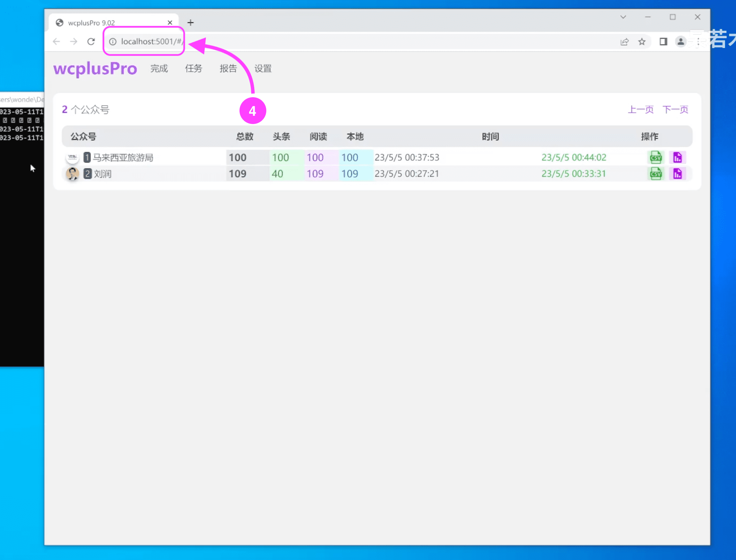The width and height of the screenshot is (736, 560).
Task: Go to next page 下一页
Action: [675, 110]
